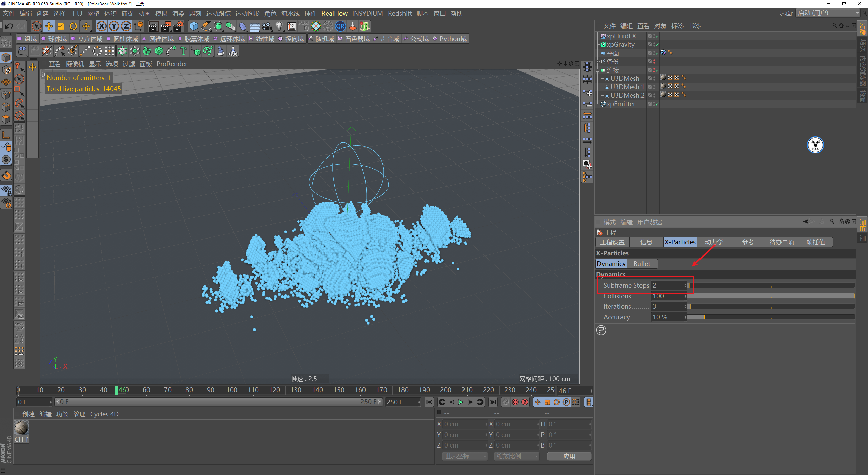The image size is (868, 475).
Task: Toggle autokeying red record button
Action: tap(515, 402)
